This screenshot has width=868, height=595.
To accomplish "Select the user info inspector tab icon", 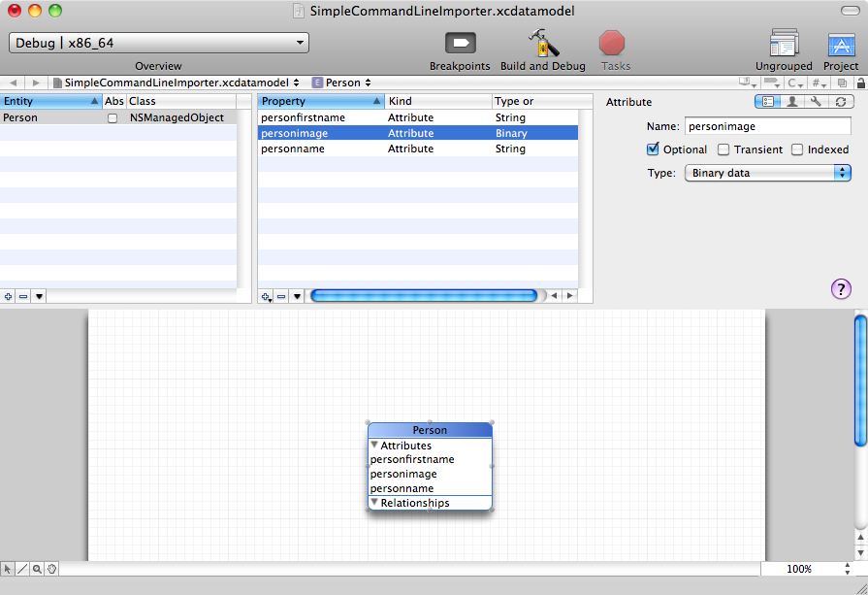I will [792, 101].
